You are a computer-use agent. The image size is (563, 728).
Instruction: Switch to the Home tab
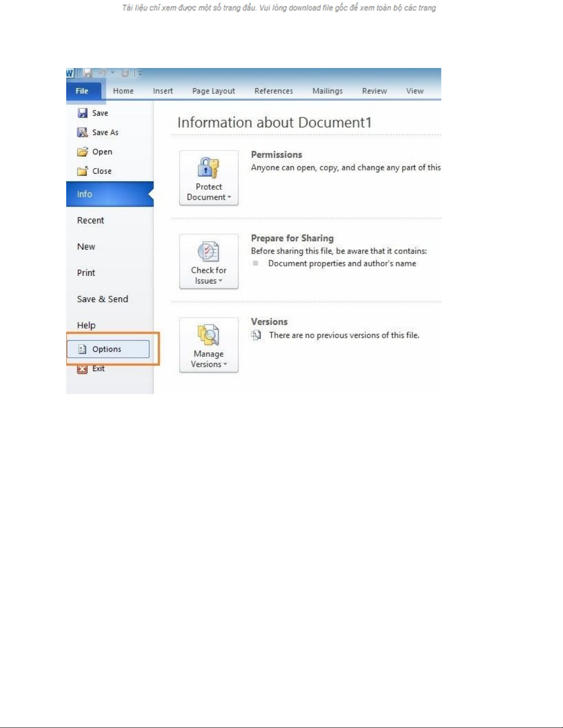[x=123, y=91]
